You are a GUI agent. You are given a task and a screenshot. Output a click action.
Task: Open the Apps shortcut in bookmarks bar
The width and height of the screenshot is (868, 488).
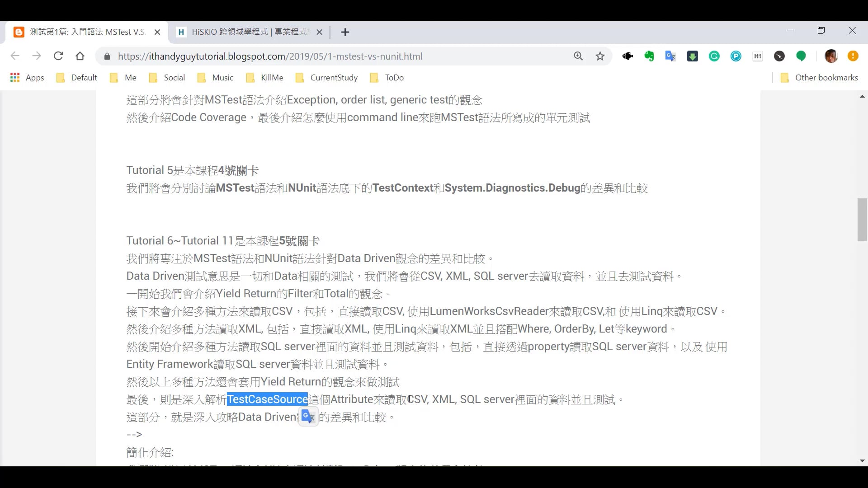tap(27, 77)
